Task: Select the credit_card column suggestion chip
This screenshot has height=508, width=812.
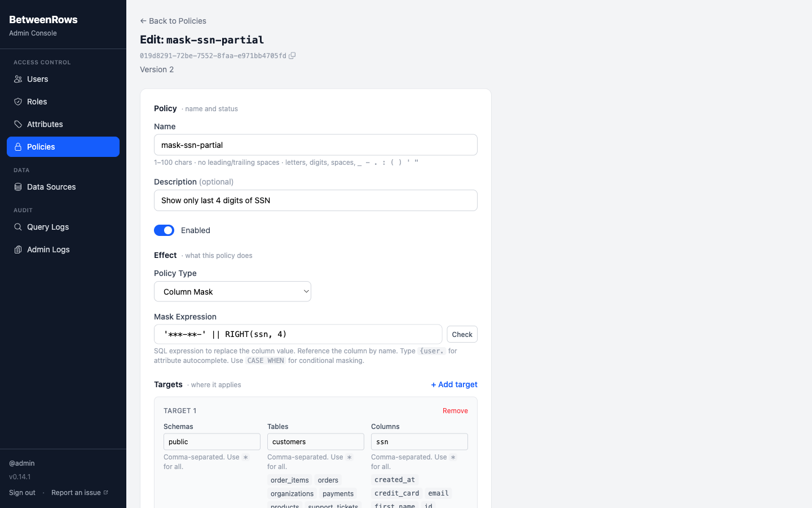Action: click(396, 493)
